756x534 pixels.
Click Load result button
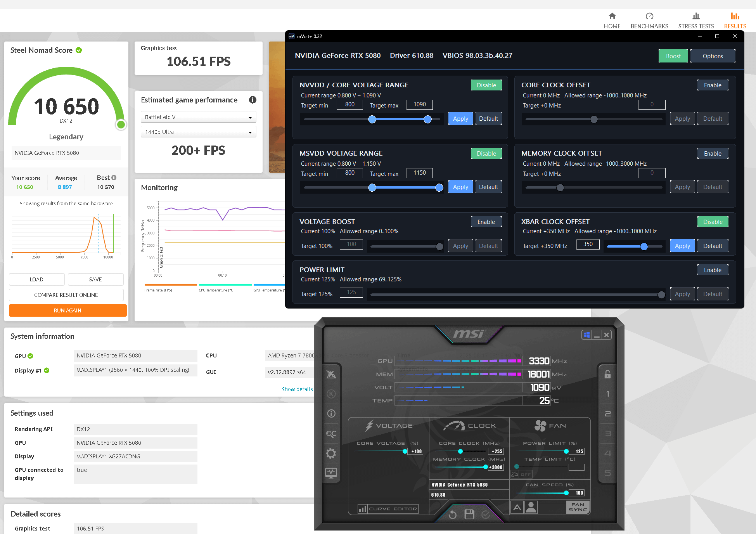click(36, 279)
